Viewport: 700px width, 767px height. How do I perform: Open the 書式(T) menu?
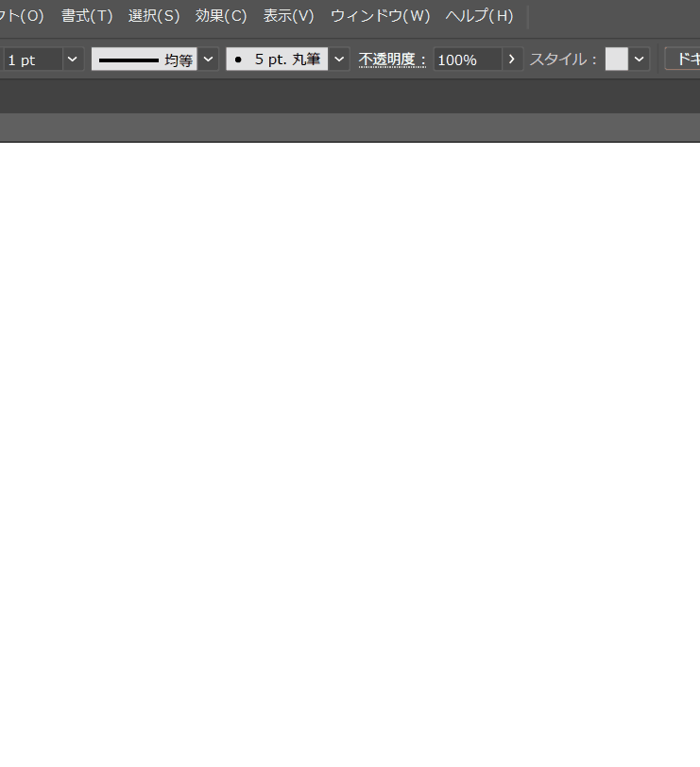[86, 16]
